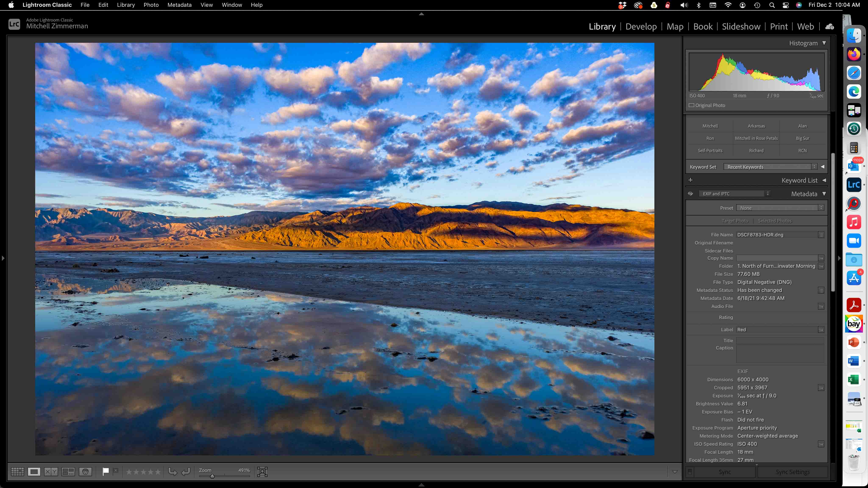Switch to Loupe view mode

[x=34, y=471]
